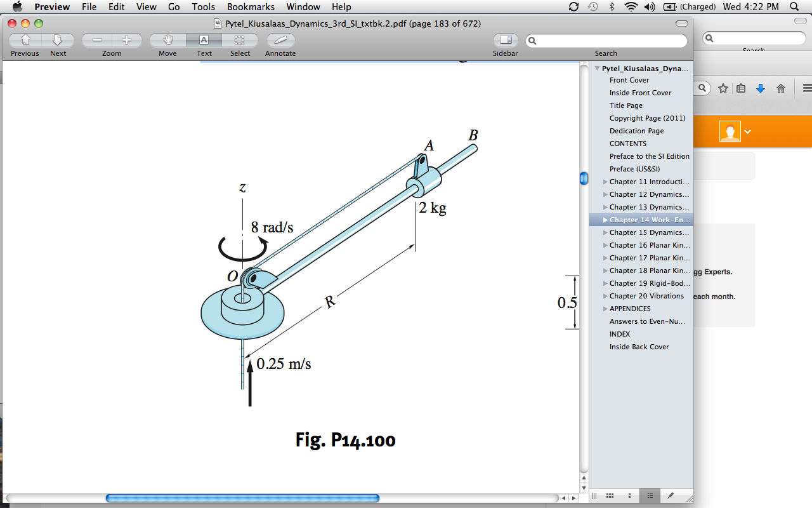Switch to the rectangular Select tool
This screenshot has height=508, width=812.
[x=240, y=39]
